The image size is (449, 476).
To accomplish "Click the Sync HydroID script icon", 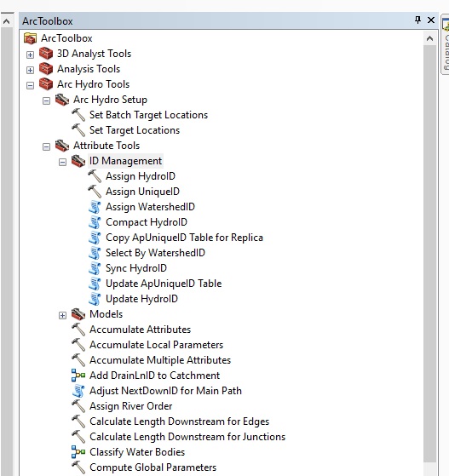I will click(95, 268).
